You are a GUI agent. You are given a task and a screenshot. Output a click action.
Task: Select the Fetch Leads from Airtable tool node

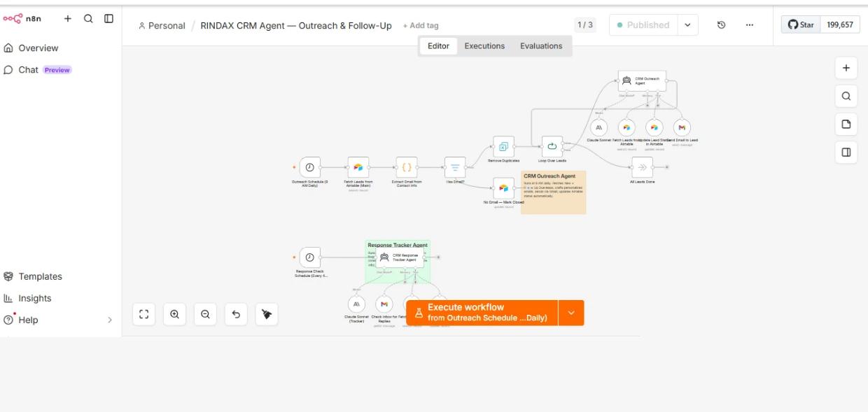[626, 127]
